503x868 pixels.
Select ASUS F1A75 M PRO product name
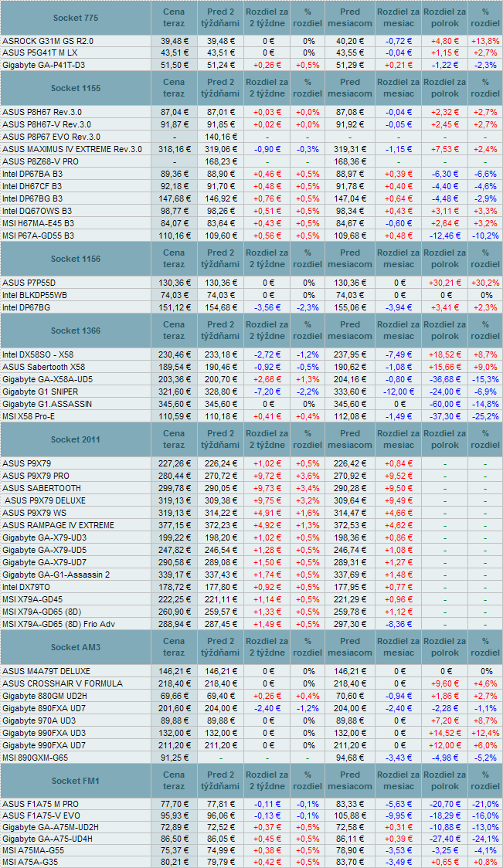(x=40, y=805)
